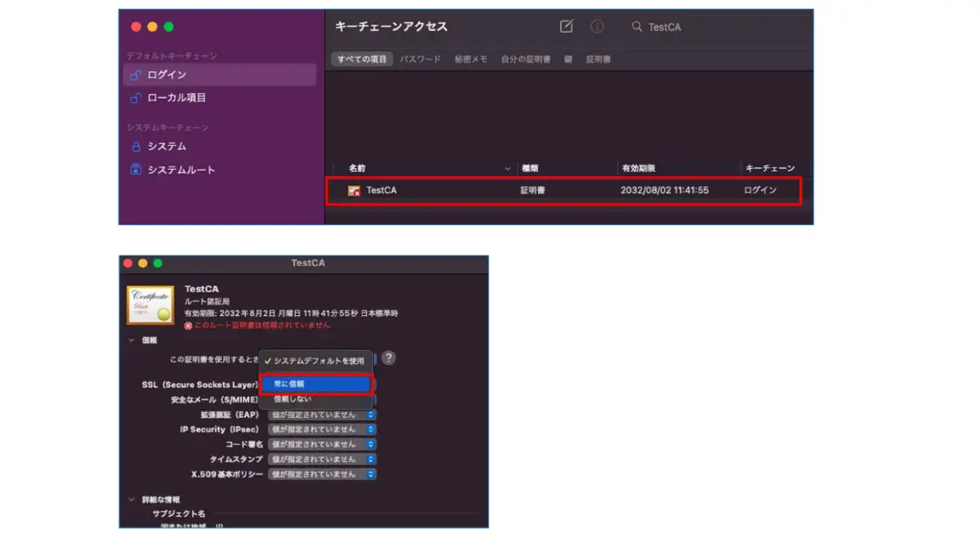Choose 常に信頼 in the trust menu
Viewport: 980px width, 542px height.
pyautogui.click(x=315, y=384)
